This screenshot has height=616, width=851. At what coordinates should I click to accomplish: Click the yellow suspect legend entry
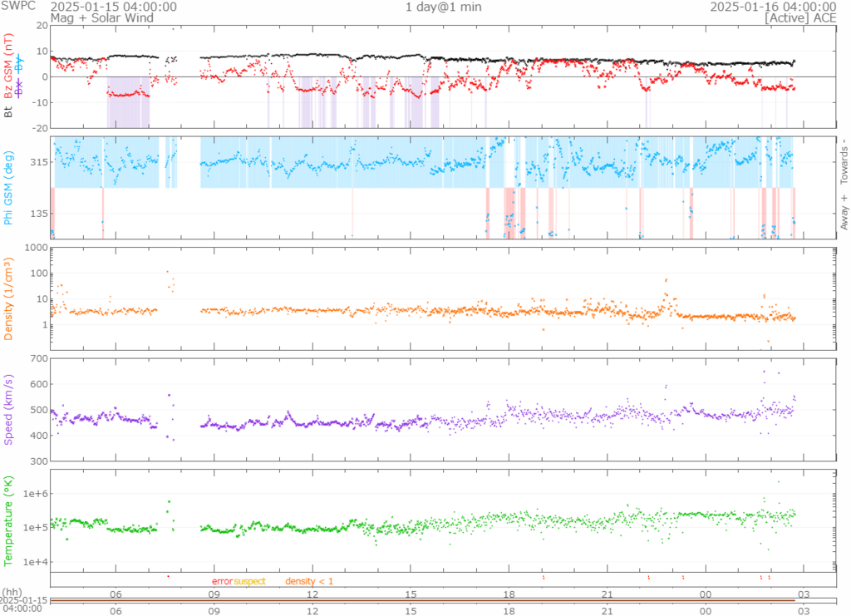249,581
